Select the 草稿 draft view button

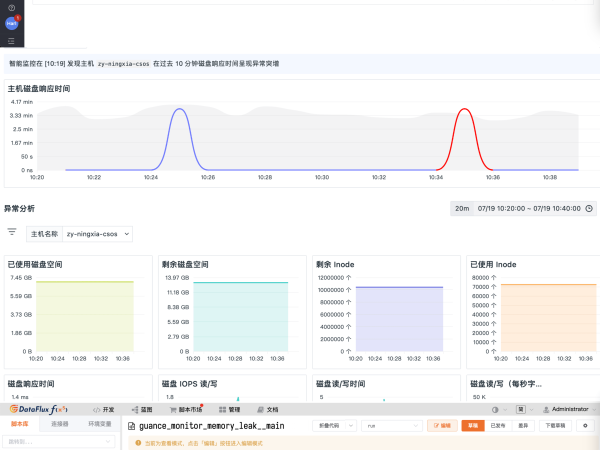point(473,426)
